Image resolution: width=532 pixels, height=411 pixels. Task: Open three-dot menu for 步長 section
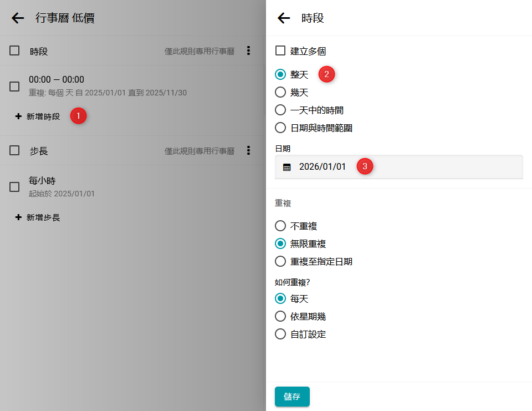(248, 150)
